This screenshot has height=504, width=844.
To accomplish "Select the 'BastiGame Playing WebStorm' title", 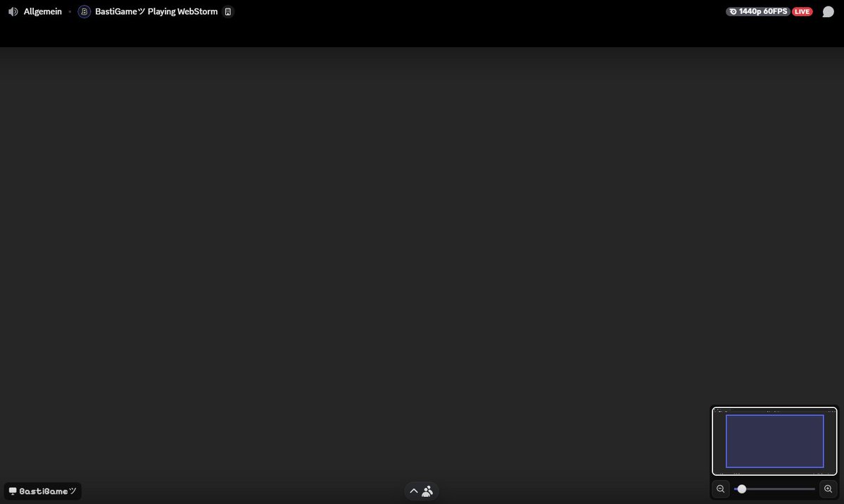I will [156, 11].
